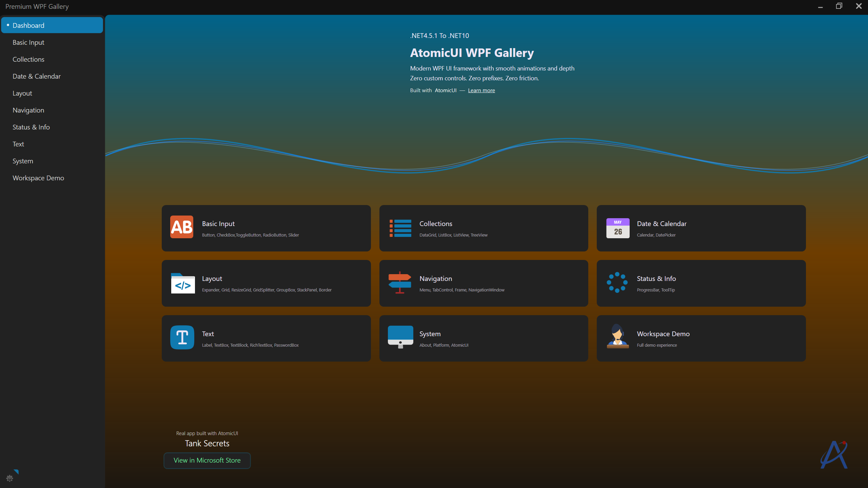868x488 pixels.
Task: Click 'Premium WPF Gallery' window title
Action: pos(37,7)
